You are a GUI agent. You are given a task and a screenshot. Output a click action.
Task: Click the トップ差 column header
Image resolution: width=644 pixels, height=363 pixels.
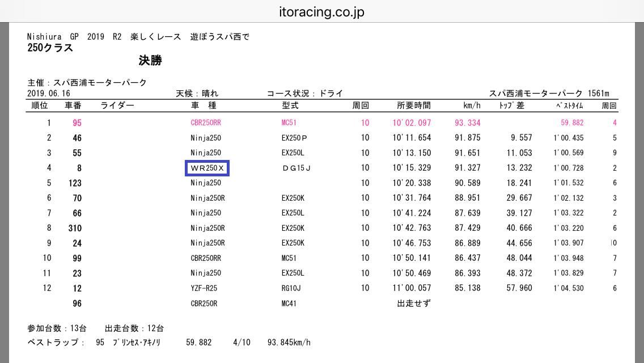512,105
